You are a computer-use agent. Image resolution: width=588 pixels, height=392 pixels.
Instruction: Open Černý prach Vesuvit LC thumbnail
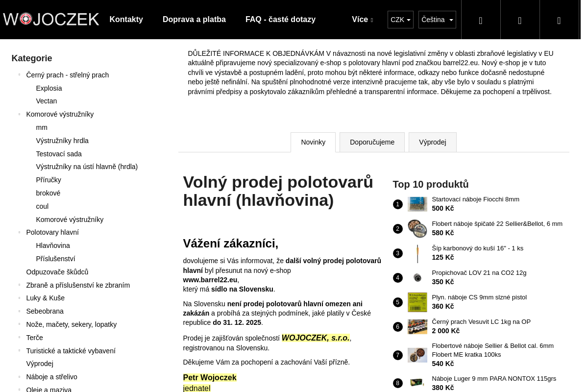(417, 327)
